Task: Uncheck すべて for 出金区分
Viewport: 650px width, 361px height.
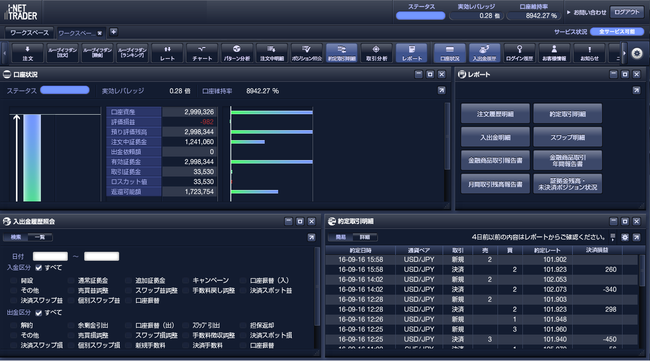Action: (39, 313)
